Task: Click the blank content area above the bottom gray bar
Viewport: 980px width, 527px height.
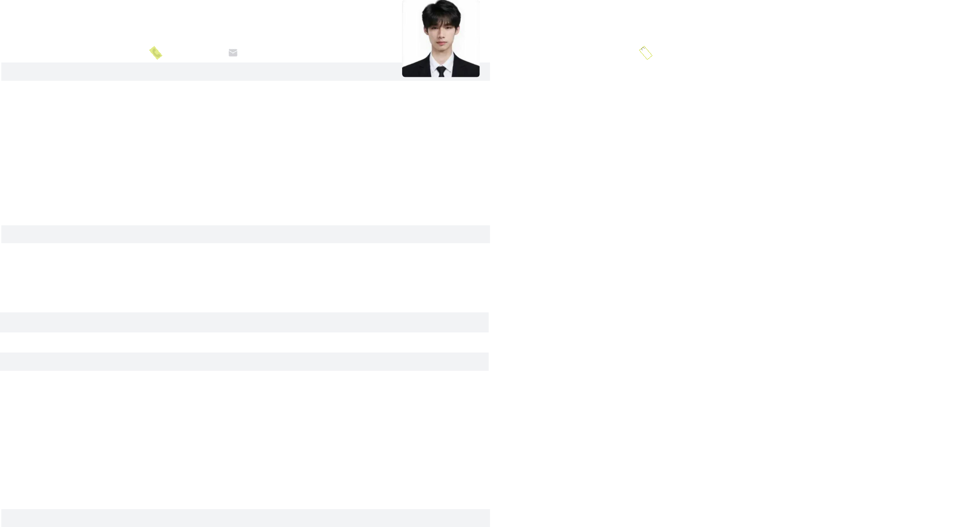Action: coord(245,440)
